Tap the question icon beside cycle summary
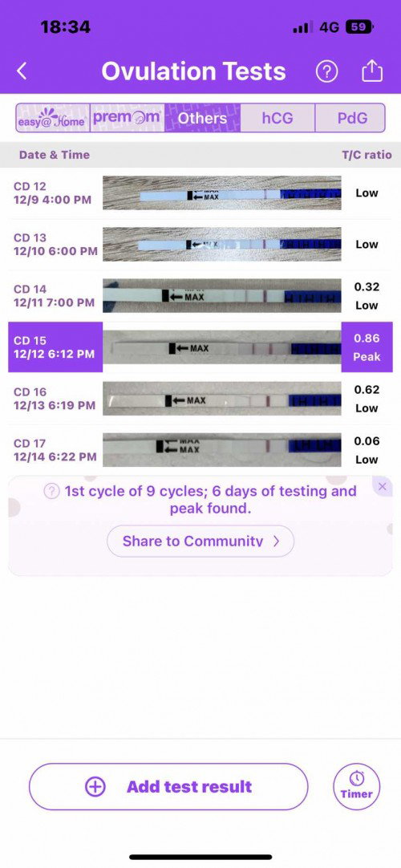 click(x=51, y=491)
